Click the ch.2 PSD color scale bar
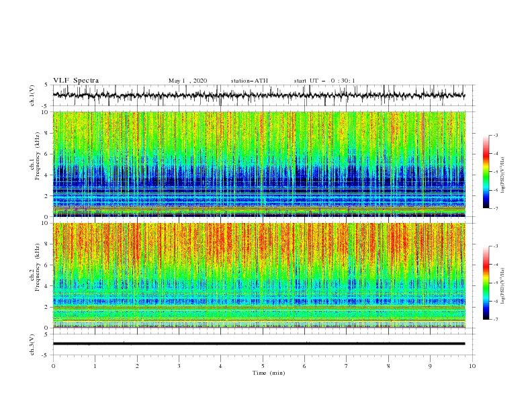Viewport: 532px width, 411px height. click(x=486, y=283)
